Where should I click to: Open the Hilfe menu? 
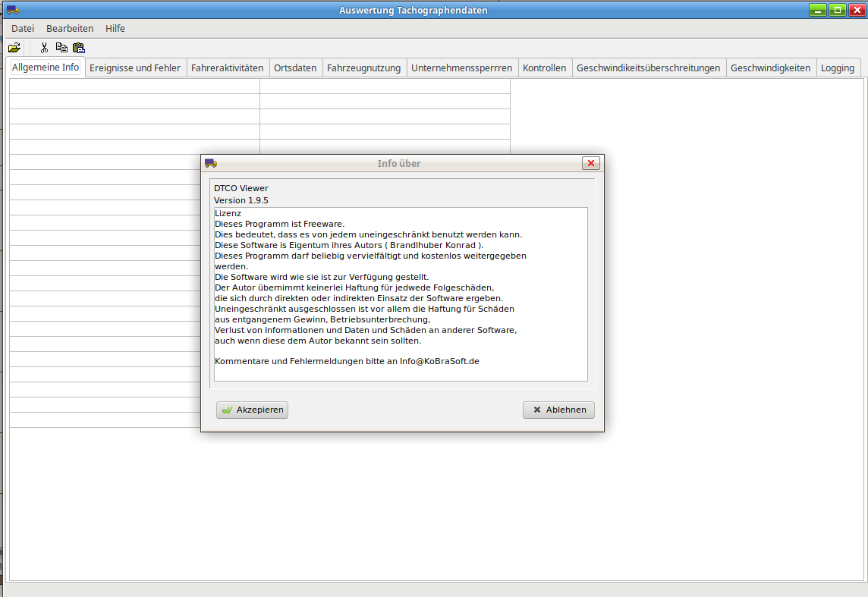(x=115, y=28)
